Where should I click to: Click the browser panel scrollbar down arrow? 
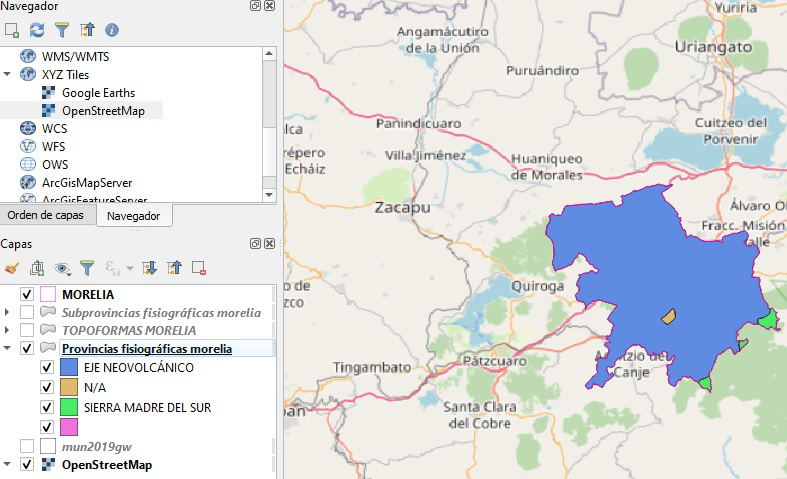tap(270, 195)
